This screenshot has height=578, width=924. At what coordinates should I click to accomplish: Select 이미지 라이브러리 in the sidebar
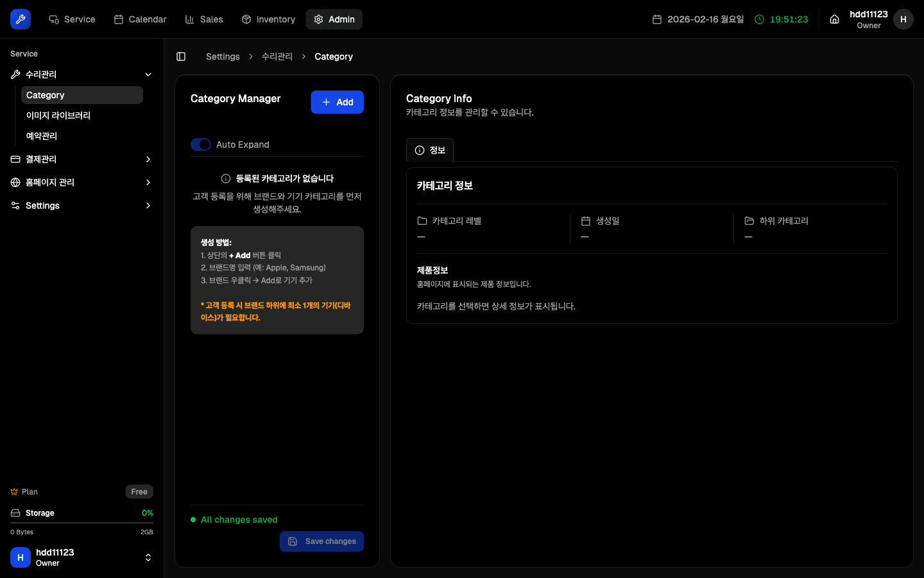[x=58, y=116]
